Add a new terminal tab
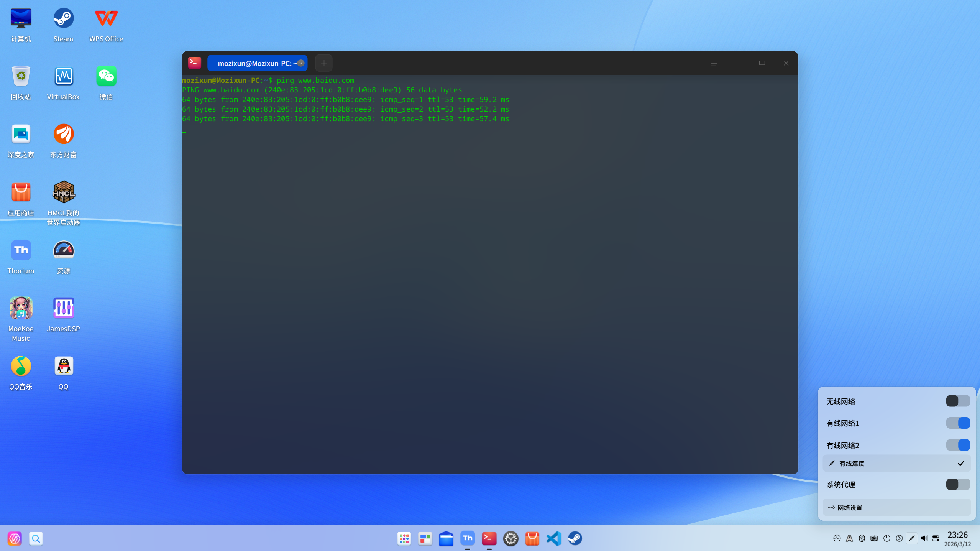Image resolution: width=980 pixels, height=551 pixels. click(x=323, y=63)
